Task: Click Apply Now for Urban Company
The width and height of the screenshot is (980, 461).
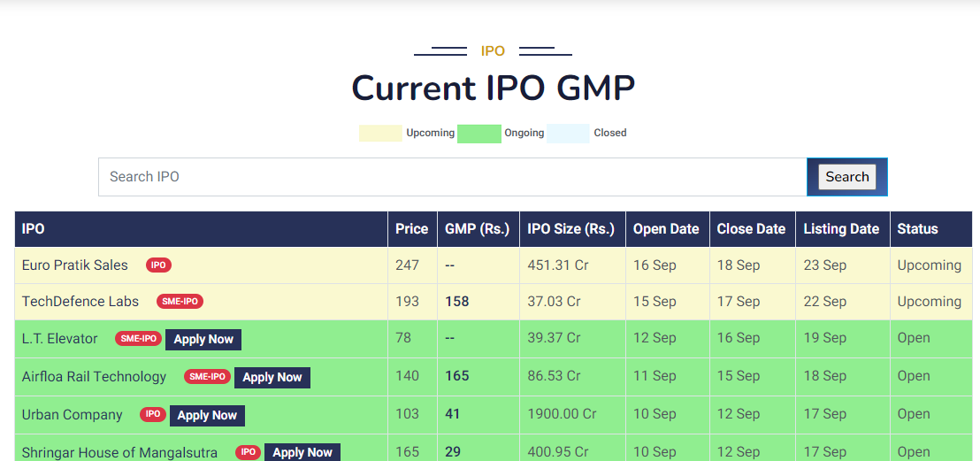Action: (x=207, y=415)
